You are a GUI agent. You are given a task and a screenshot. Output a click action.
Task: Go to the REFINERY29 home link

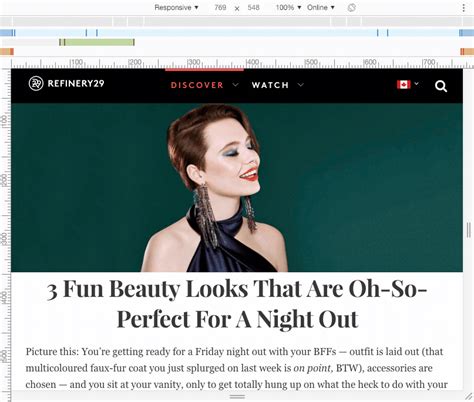pyautogui.click(x=76, y=83)
